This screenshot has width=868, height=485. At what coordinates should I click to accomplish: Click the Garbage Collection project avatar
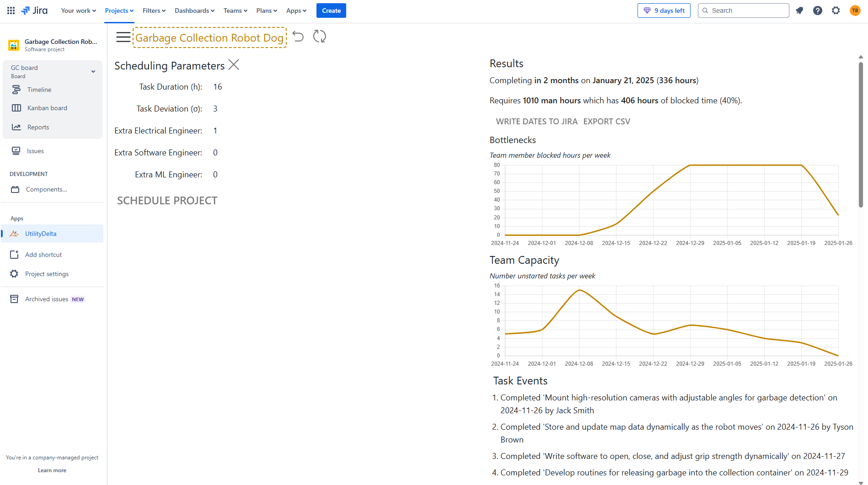click(14, 45)
